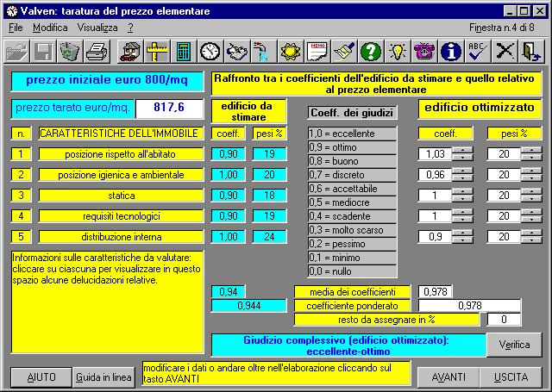This screenshot has height=392, width=552.
Task: Open the Visualizza menu
Action: click(x=97, y=28)
